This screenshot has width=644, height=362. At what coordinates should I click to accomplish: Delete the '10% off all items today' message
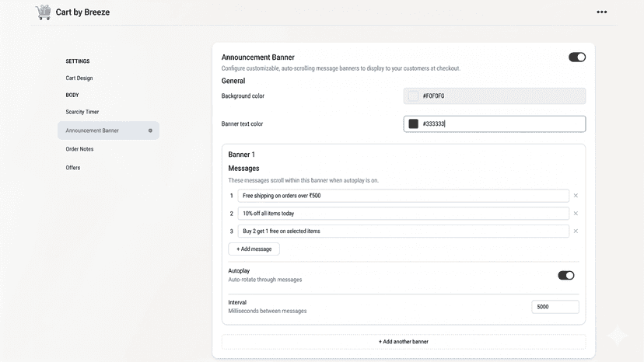(x=576, y=214)
